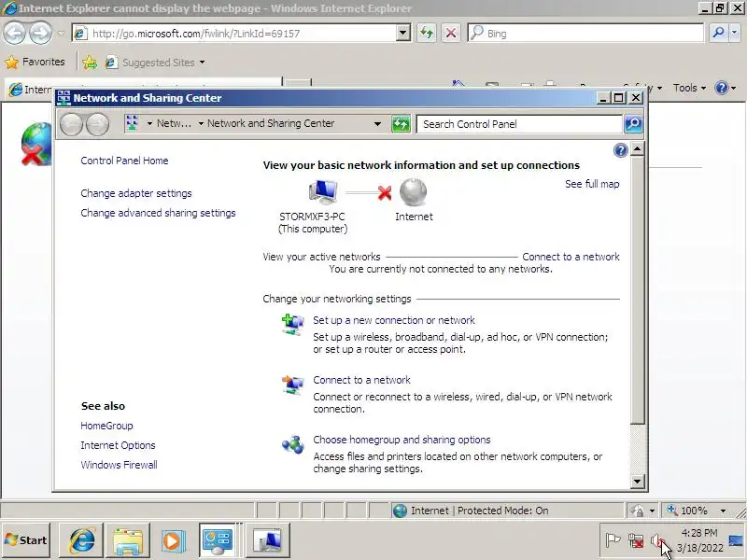Click the scrollbar up arrow
Viewport: 747px width, 560px height.
(638, 149)
